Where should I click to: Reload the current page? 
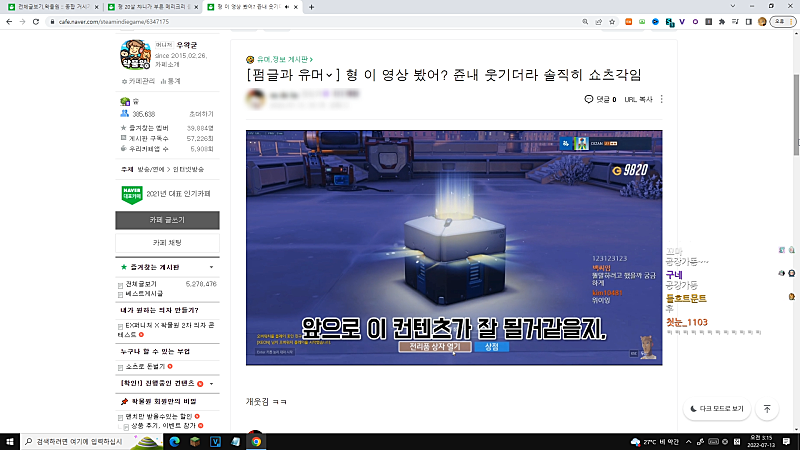pos(36,22)
